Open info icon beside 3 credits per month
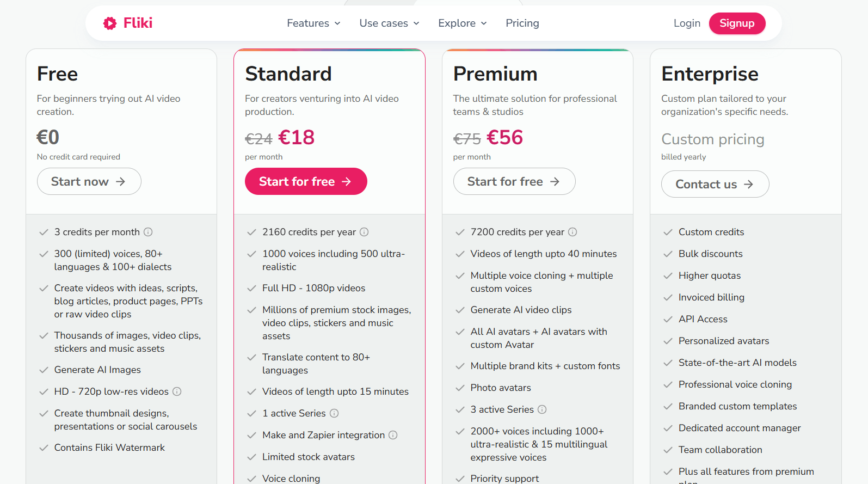 point(148,232)
